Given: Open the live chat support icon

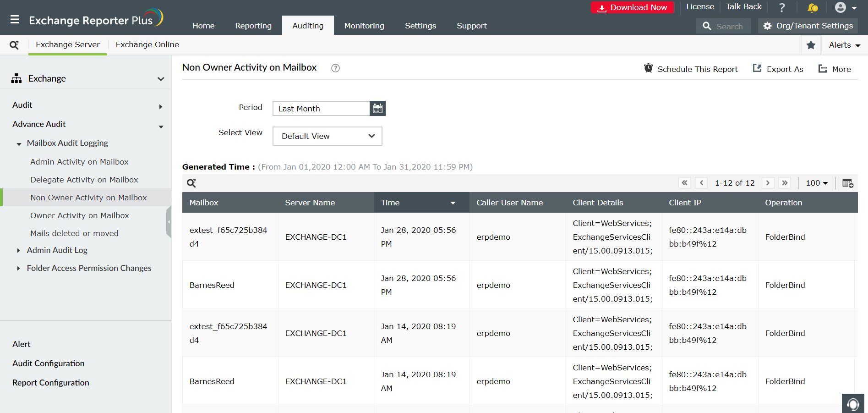Looking at the screenshot, I should [853, 403].
